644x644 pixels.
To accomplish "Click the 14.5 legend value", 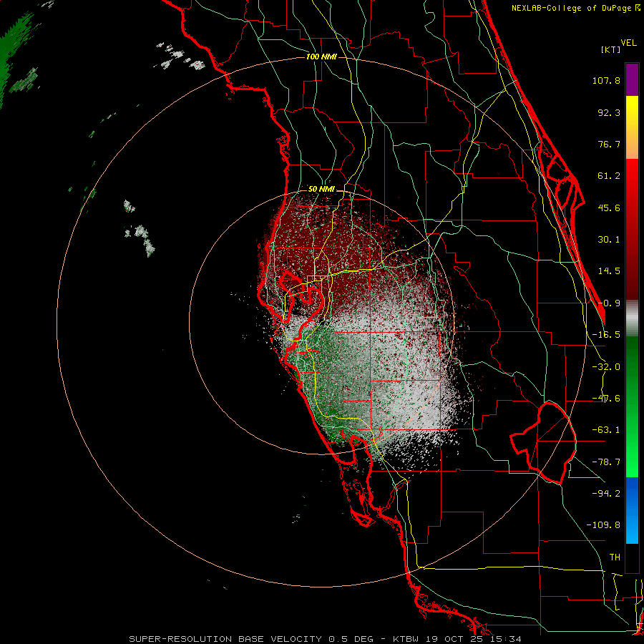I will 609,271.
